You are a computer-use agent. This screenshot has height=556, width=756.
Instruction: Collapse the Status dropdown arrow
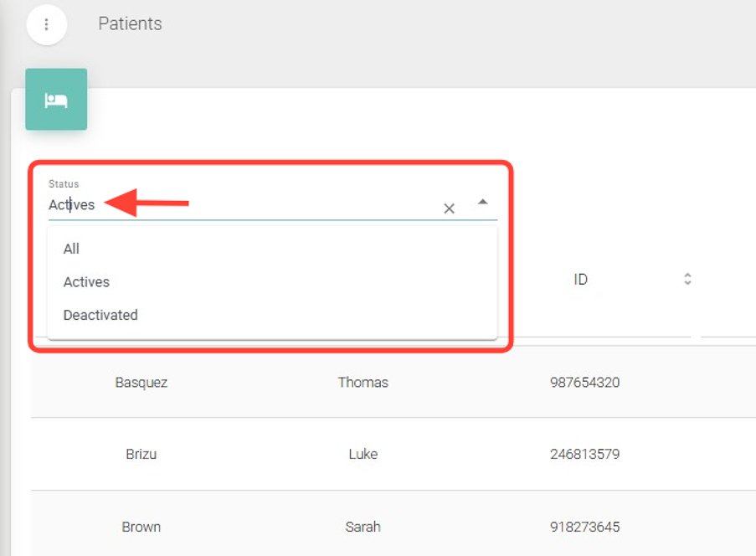coord(482,202)
